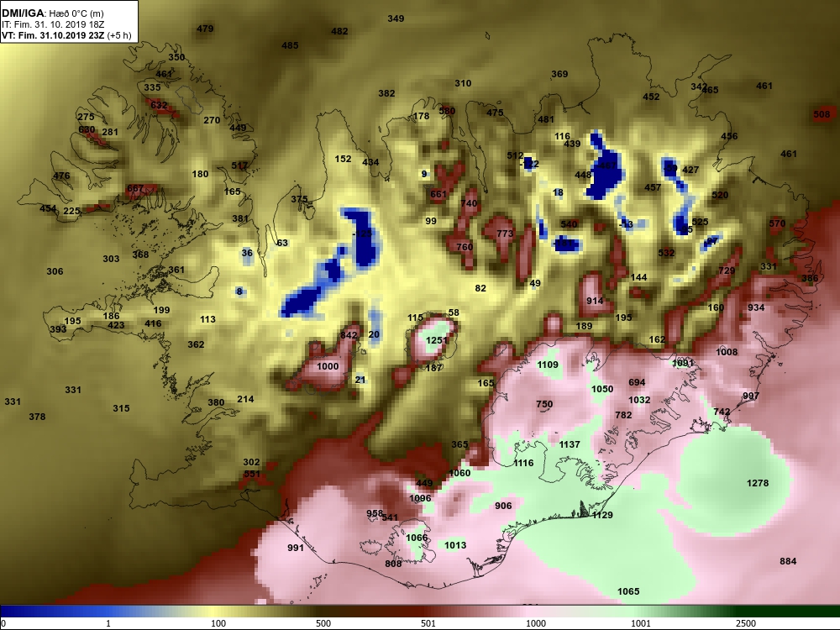
Task: Click the map value '508' in the red patch
Action: point(822,114)
